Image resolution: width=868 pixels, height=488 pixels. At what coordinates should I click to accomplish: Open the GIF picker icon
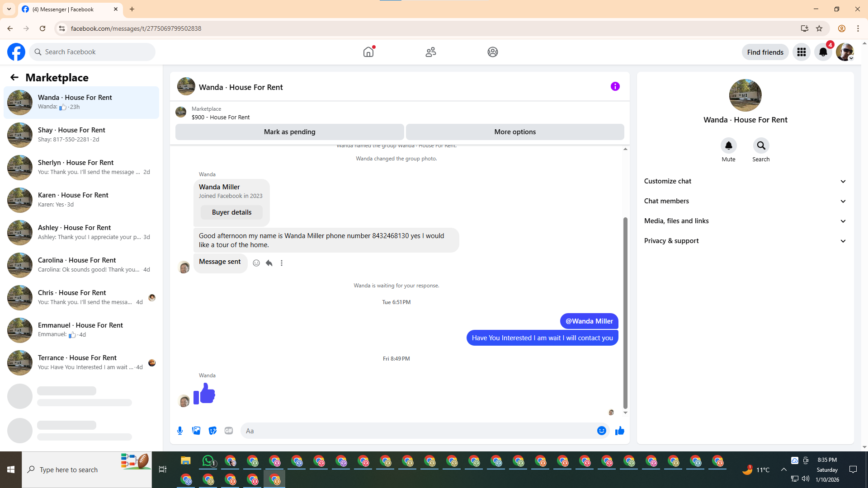pos(229,431)
